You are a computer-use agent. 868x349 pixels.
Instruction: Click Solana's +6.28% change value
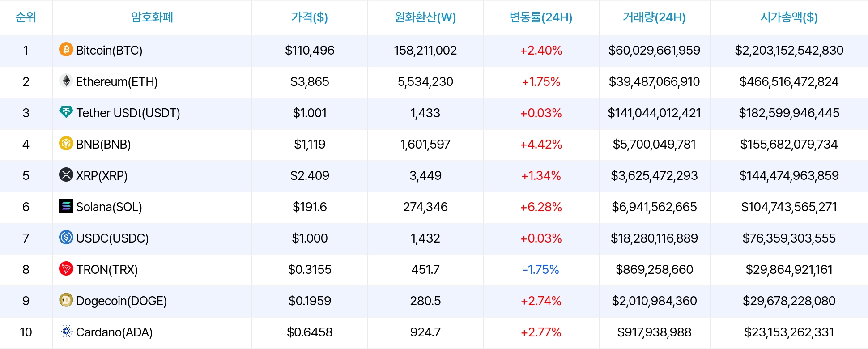tap(541, 207)
